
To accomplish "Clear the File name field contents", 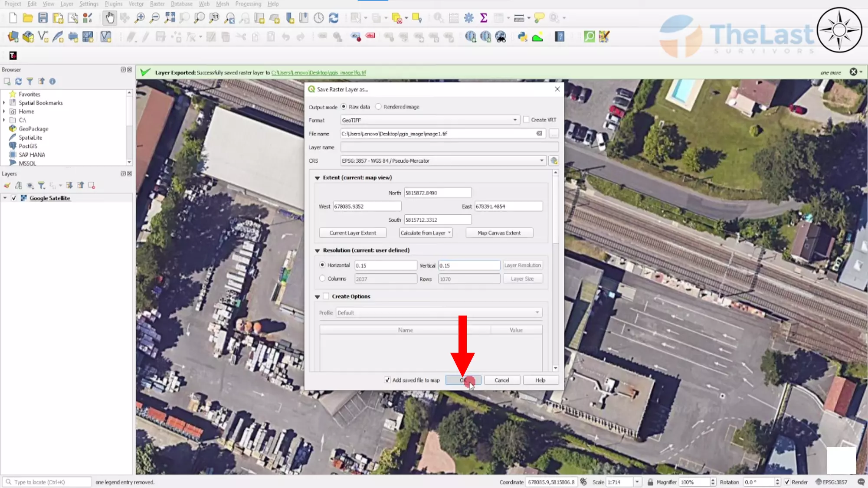I will 539,134.
